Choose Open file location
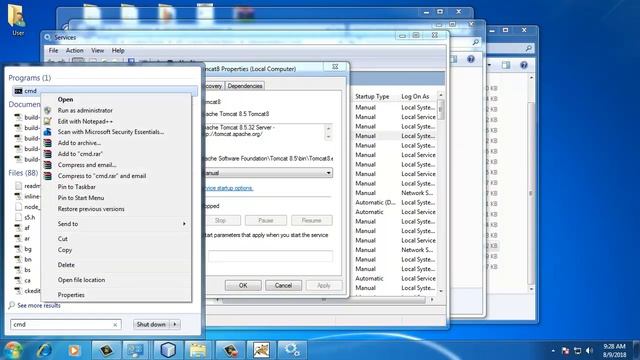This screenshot has width=640, height=360. 81,280
